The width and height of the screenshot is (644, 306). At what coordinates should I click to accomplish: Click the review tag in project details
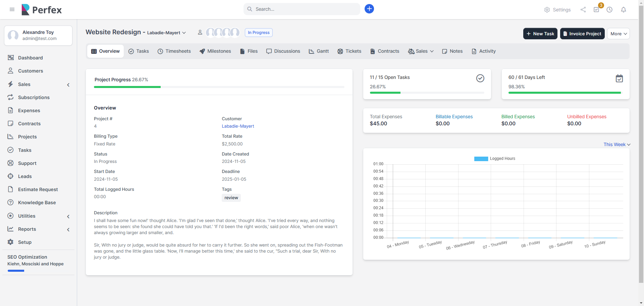point(231,198)
